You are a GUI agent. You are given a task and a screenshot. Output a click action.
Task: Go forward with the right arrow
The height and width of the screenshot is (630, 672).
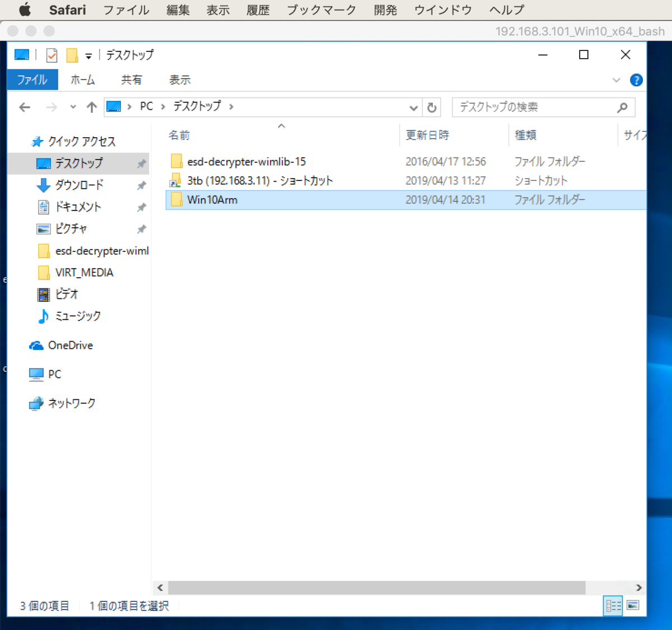52,107
